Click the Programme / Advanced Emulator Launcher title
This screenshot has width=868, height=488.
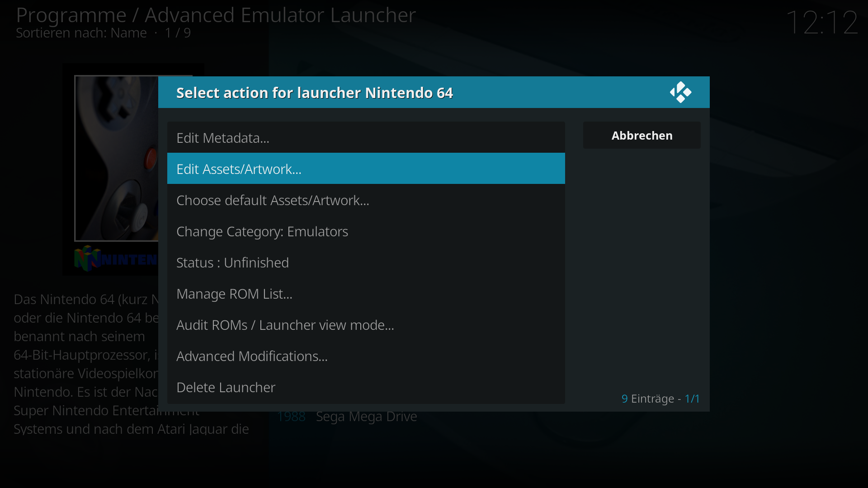pyautogui.click(x=216, y=15)
